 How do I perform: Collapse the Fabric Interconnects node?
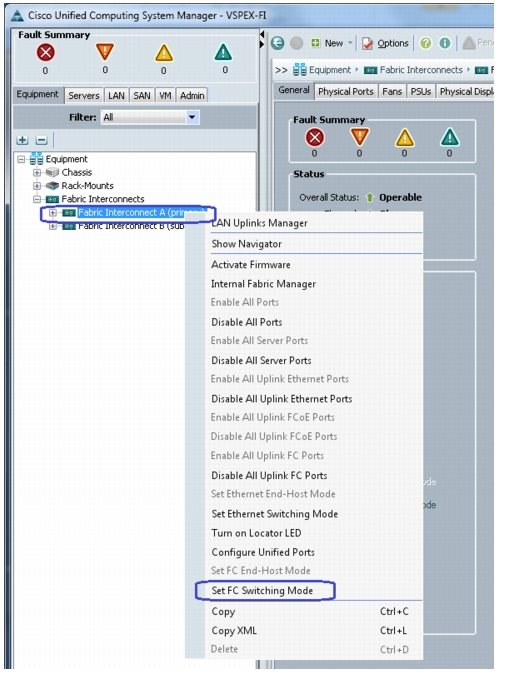pos(37,199)
